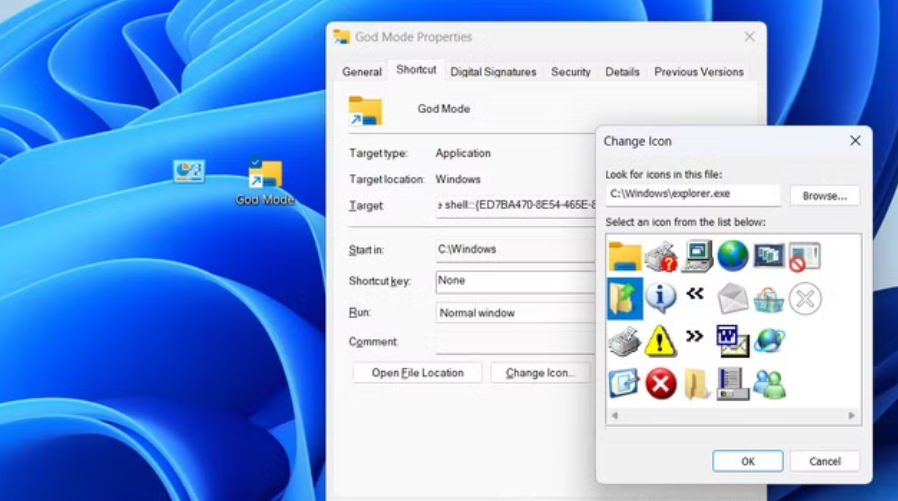Screen dimensions: 898x501
Task: Select the blue information bubble icon
Action: click(660, 297)
